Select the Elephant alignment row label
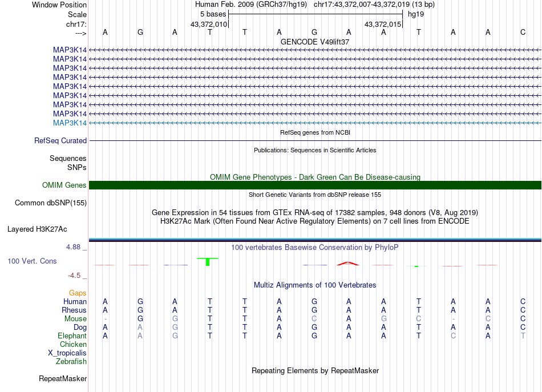The width and height of the screenshot is (542, 392). [x=72, y=336]
